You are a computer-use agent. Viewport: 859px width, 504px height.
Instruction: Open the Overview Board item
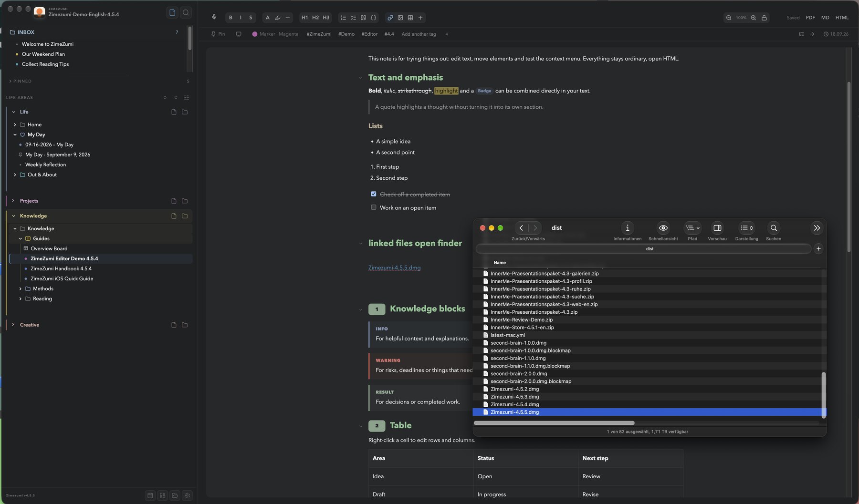coord(49,248)
